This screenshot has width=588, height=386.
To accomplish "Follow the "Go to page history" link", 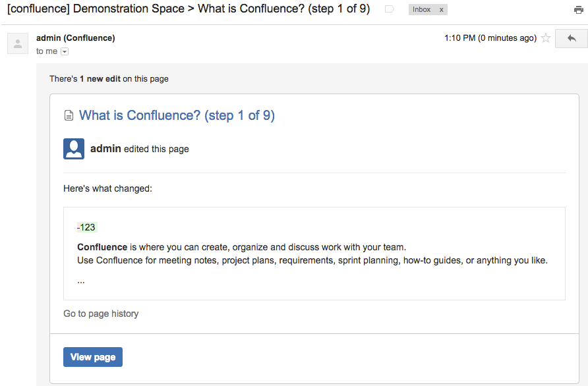I will pyautogui.click(x=101, y=314).
